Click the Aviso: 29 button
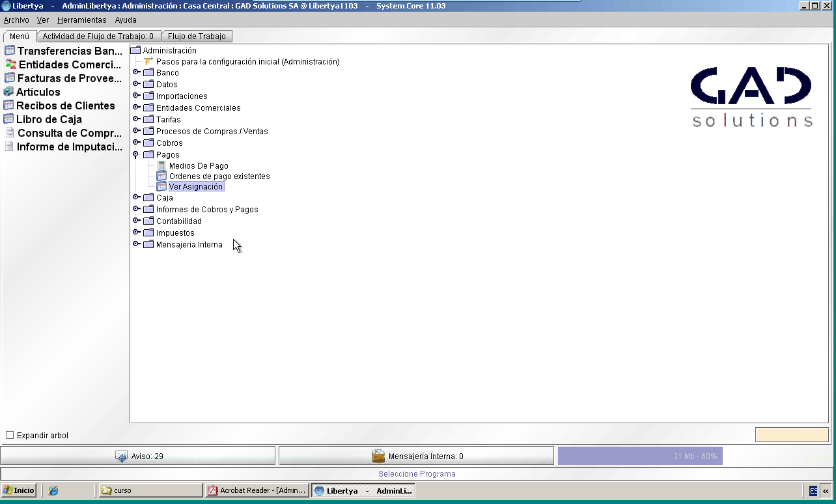Screen dimensions: 836x504 (138, 456)
